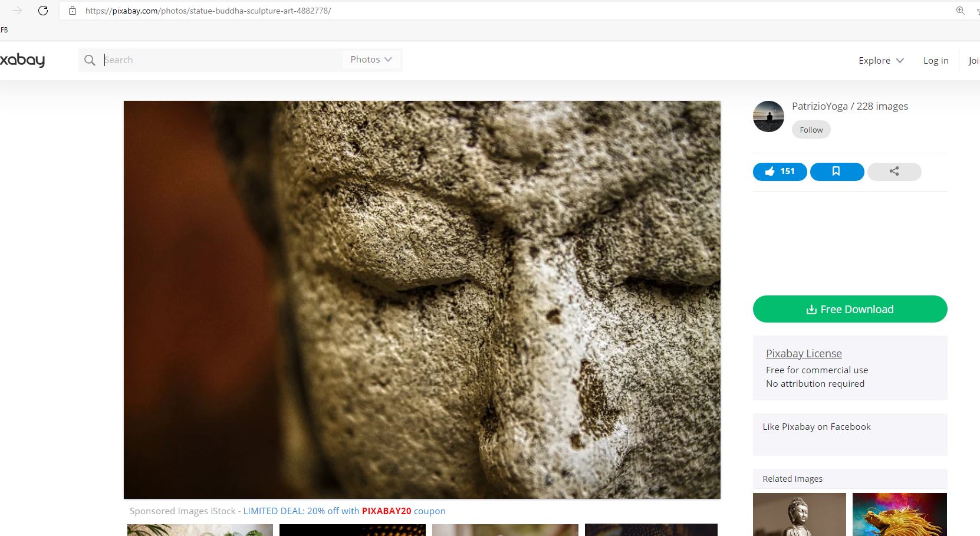Open the Pixabay License link
The height and width of the screenshot is (536, 980).
click(804, 353)
